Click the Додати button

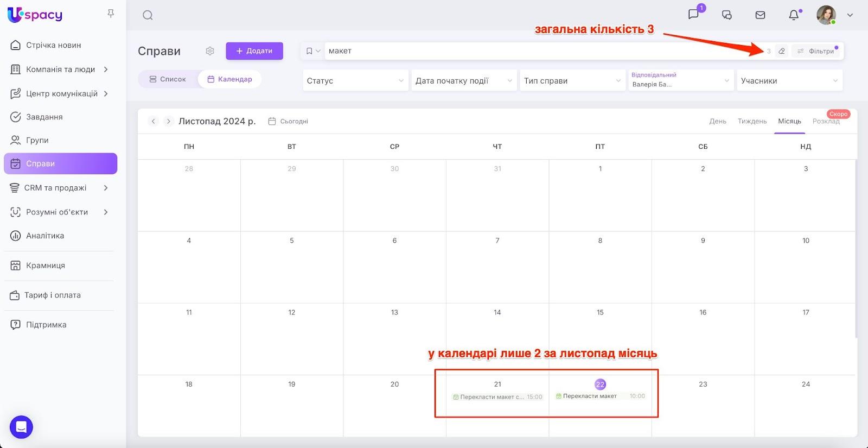pos(254,51)
